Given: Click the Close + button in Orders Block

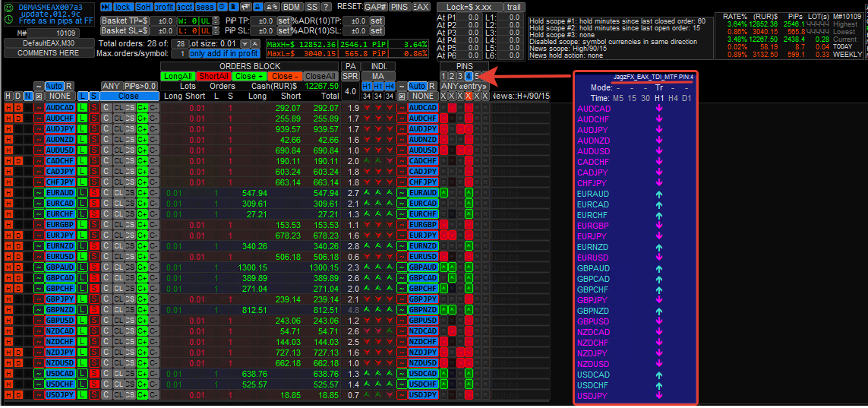Looking at the screenshot, I should pyautogui.click(x=249, y=77).
